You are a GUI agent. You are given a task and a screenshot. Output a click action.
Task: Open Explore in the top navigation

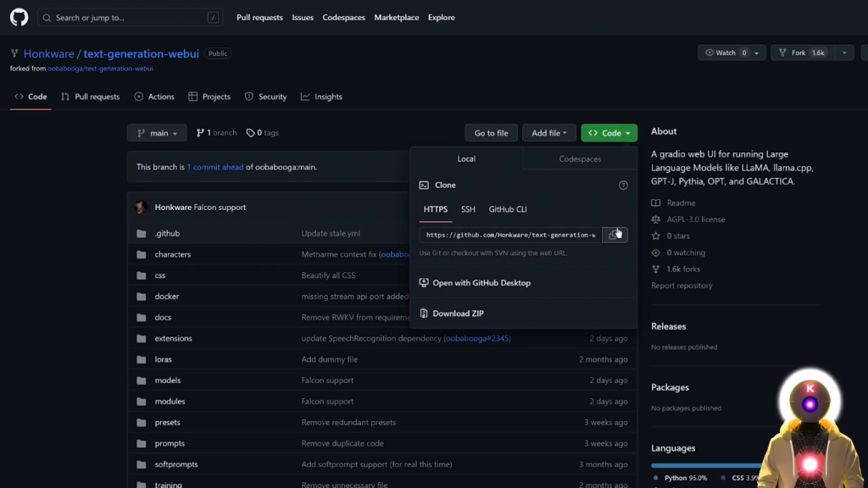point(441,18)
